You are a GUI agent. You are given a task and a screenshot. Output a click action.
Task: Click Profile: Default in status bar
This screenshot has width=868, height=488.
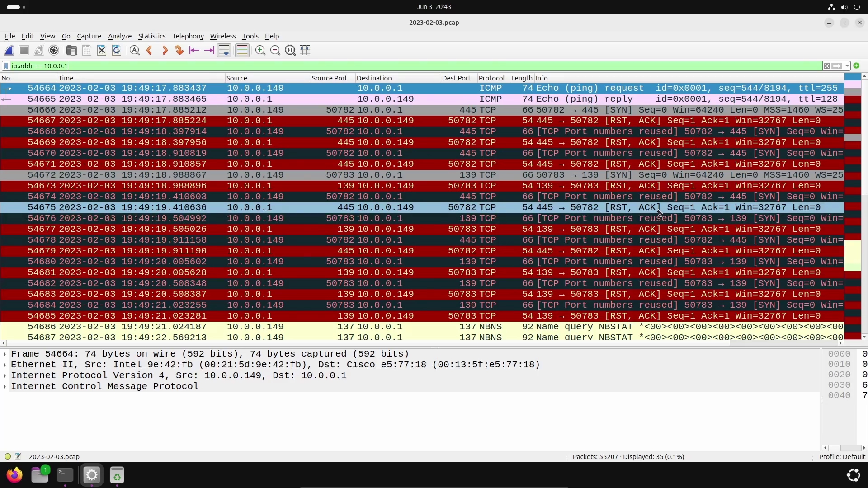(x=842, y=457)
